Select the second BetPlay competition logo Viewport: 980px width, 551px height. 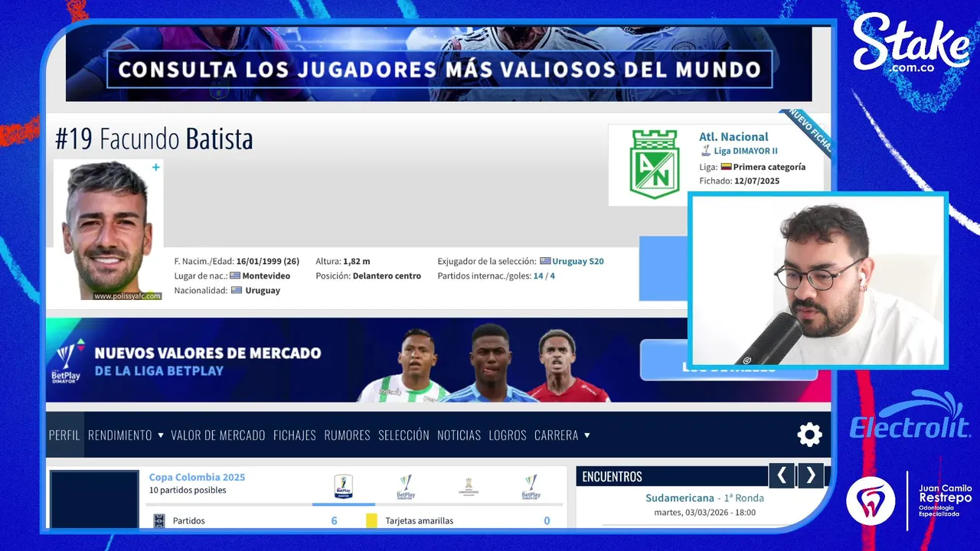406,487
